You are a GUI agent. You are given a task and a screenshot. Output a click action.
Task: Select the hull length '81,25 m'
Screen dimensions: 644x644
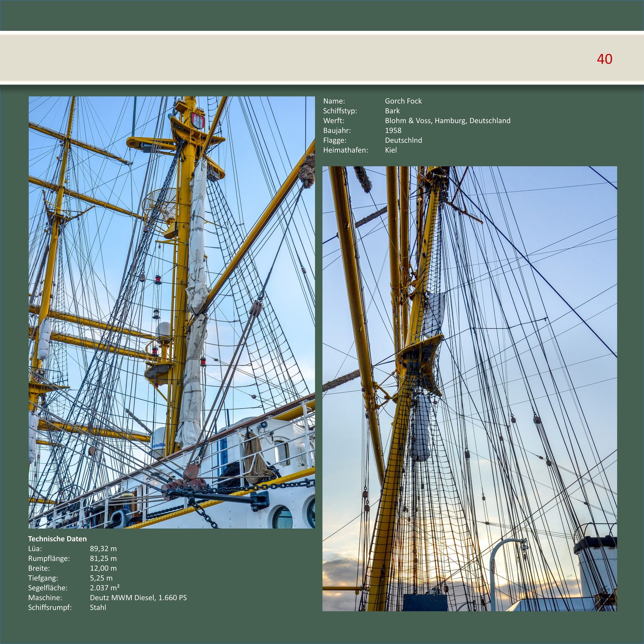[x=103, y=559]
